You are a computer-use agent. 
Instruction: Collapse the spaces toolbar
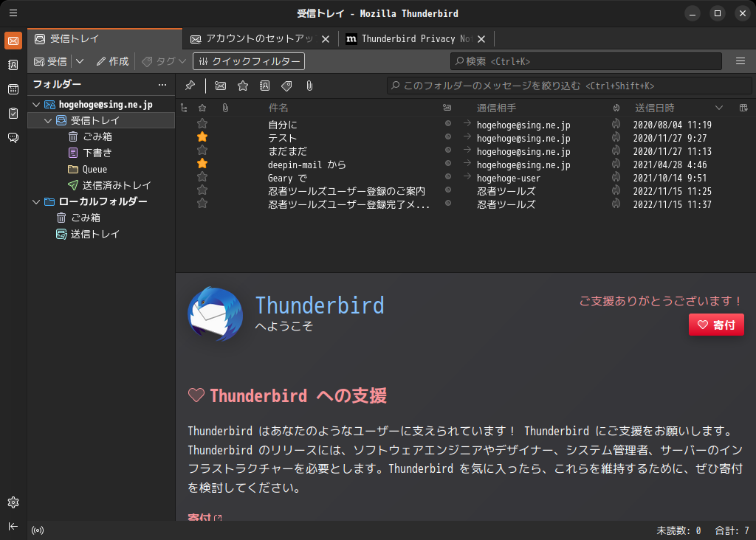(x=13, y=526)
